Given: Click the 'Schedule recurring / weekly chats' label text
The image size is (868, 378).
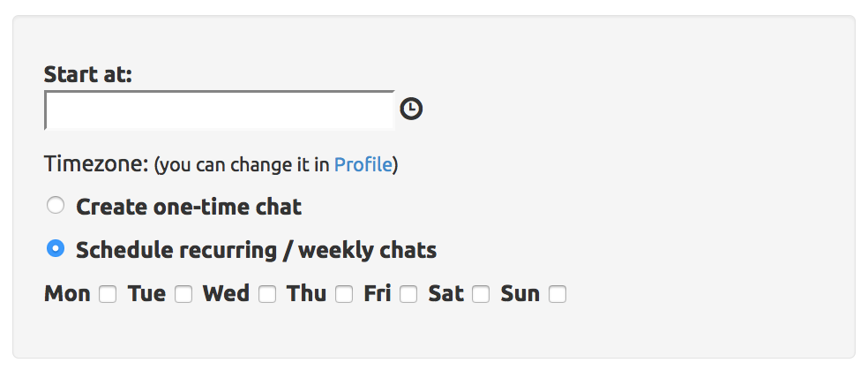Looking at the screenshot, I should pos(256,250).
